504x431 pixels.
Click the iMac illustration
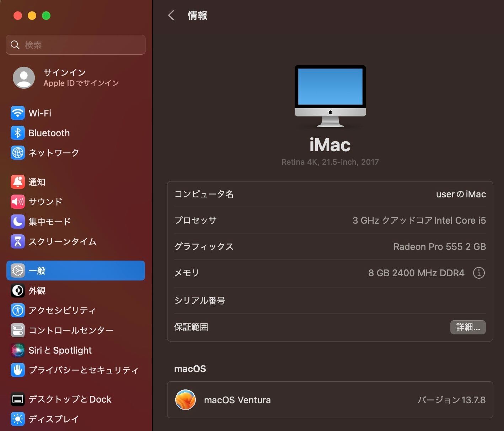point(330,96)
